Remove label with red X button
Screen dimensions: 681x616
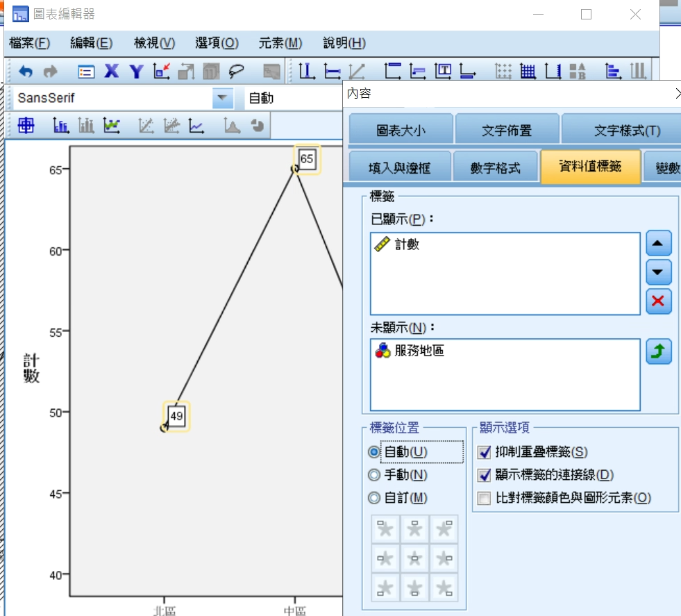[x=658, y=301]
